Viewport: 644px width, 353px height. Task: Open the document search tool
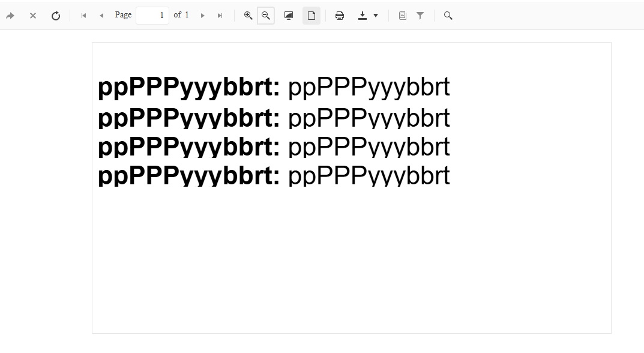[448, 15]
